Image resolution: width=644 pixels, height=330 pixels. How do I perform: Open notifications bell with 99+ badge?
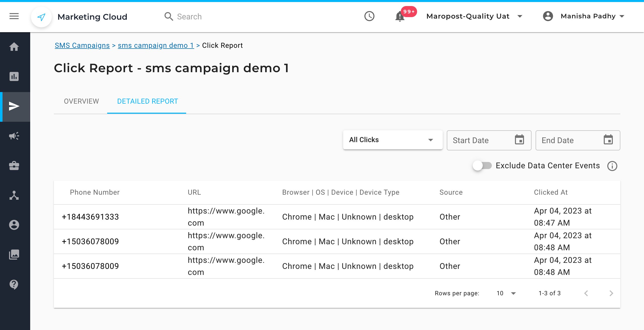pyautogui.click(x=400, y=17)
